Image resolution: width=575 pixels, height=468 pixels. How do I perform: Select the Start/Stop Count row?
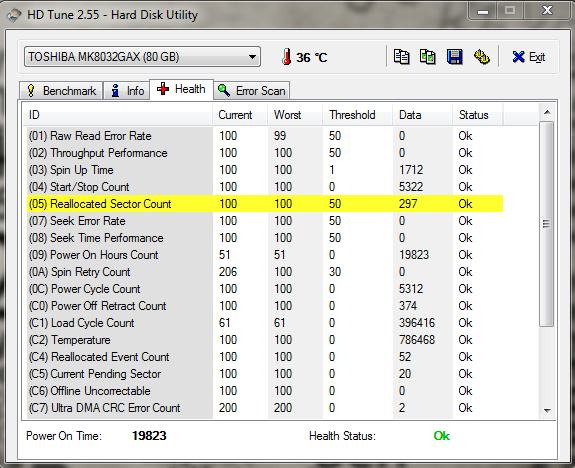tap(265, 187)
